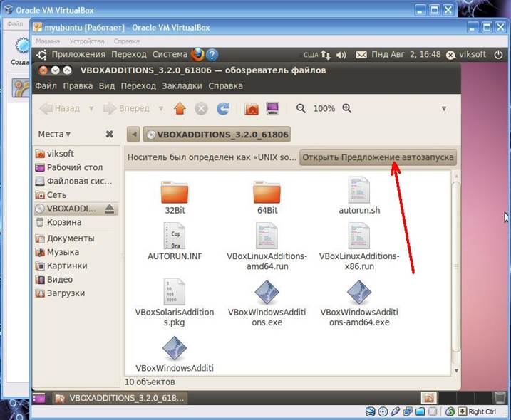Click the Вперёд forward button
Image resolution: width=511 pixels, height=420 pixels.
point(126,108)
